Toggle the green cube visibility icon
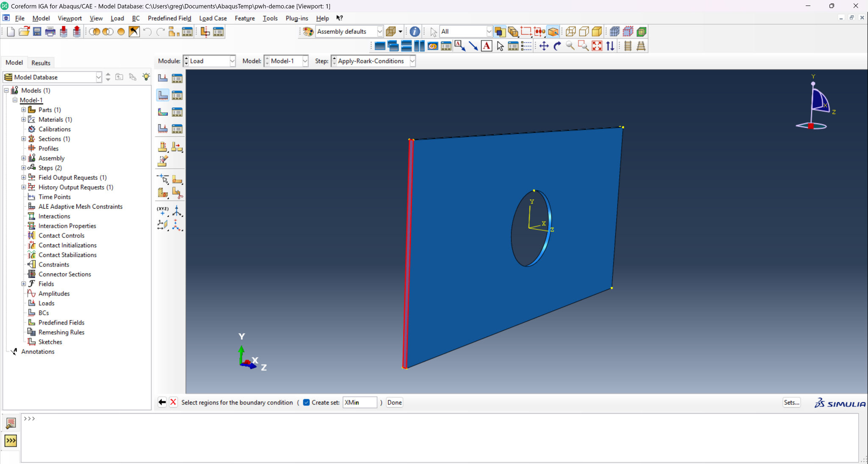Image resolution: width=868 pixels, height=464 pixels. click(641, 32)
